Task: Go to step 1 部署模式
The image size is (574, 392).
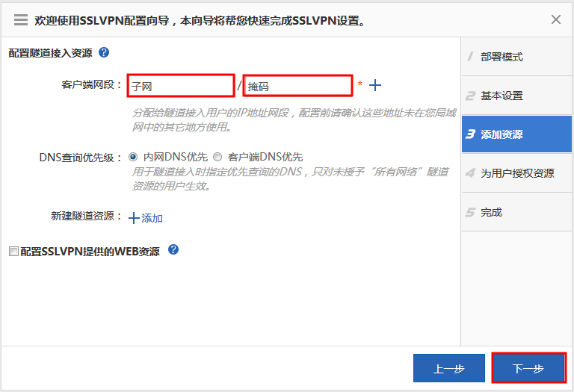Action: 501,57
